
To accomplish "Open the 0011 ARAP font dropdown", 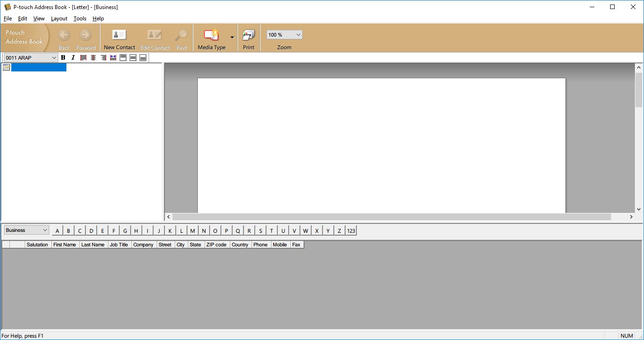I will tap(53, 57).
